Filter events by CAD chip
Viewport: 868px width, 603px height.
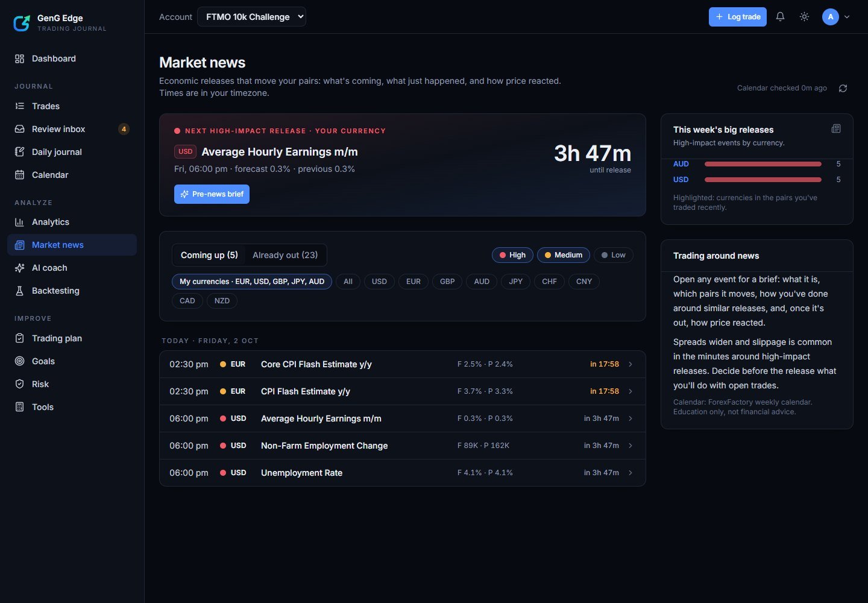pos(187,301)
